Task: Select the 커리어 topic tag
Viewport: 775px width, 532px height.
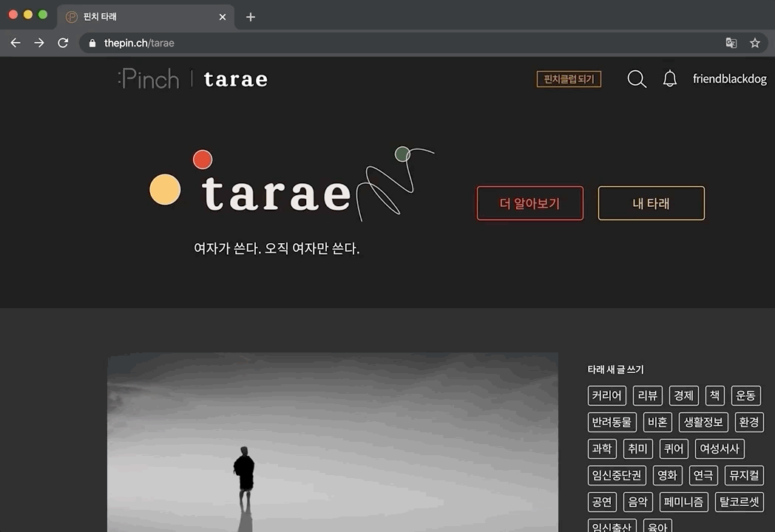Action: click(607, 395)
